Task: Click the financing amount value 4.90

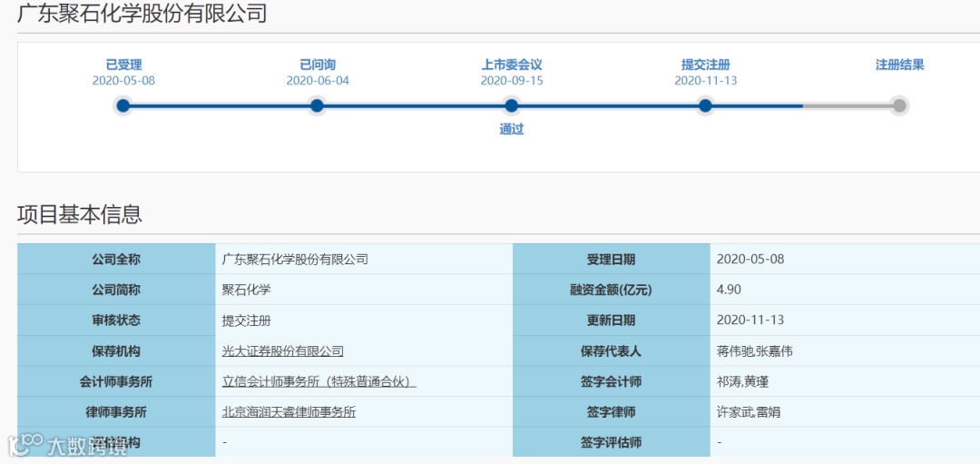Action: [729, 290]
